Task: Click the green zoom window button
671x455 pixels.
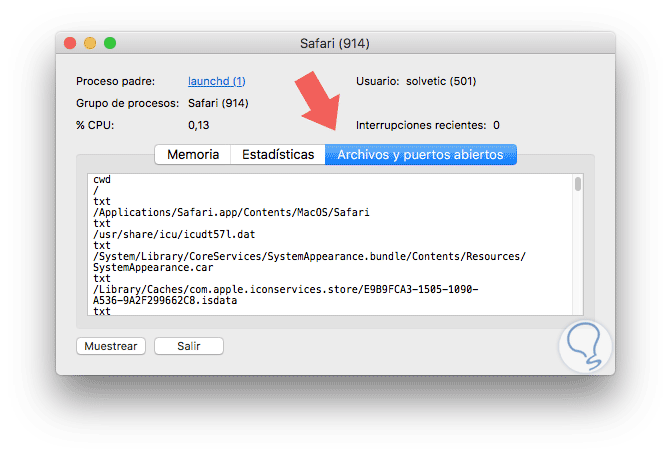Action: coord(110,44)
